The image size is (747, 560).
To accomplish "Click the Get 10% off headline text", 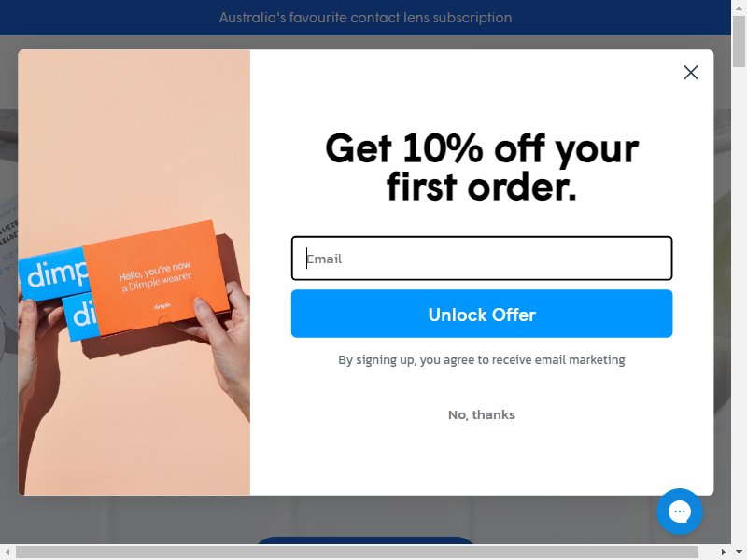I will click(482, 167).
